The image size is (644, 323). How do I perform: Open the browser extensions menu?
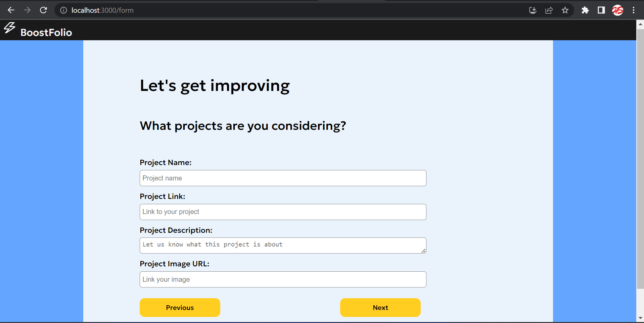[x=585, y=10]
